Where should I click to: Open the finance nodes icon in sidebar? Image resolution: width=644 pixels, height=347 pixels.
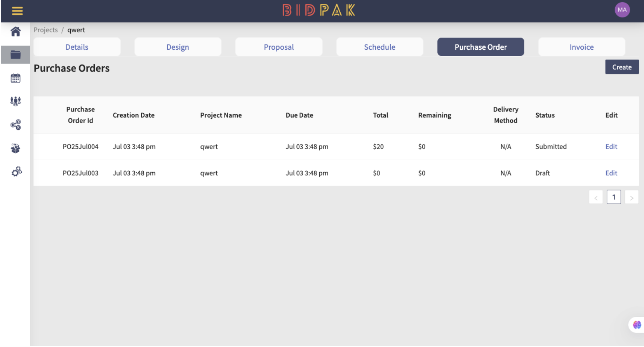16,125
